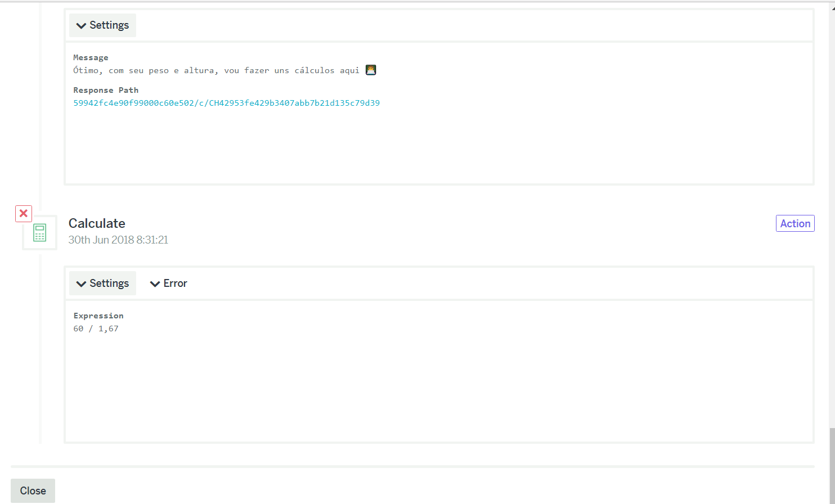Click the Expression label
The image size is (835, 504).
click(98, 316)
